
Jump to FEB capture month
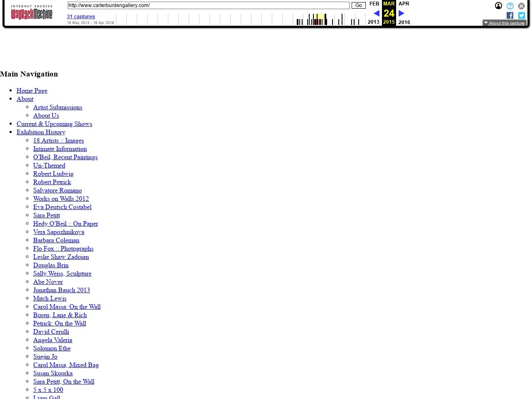[374, 4]
